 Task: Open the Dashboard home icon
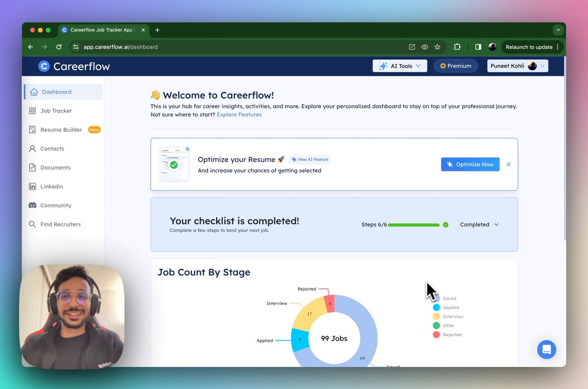pos(34,92)
